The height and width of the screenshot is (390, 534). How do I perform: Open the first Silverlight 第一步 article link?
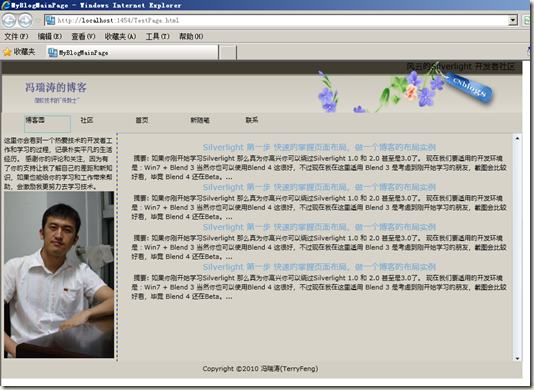coord(319,147)
